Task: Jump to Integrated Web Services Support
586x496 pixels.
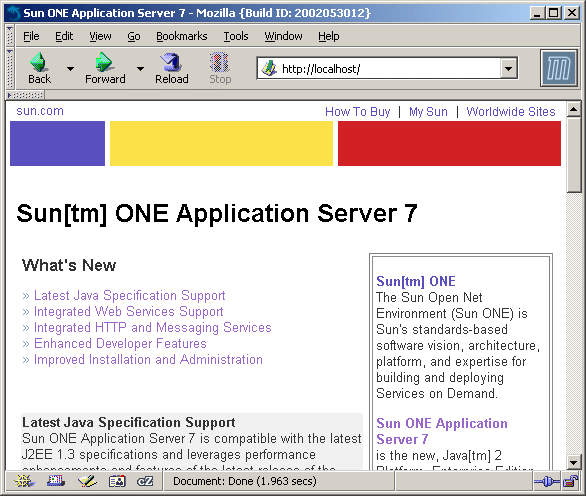Action: point(129,311)
